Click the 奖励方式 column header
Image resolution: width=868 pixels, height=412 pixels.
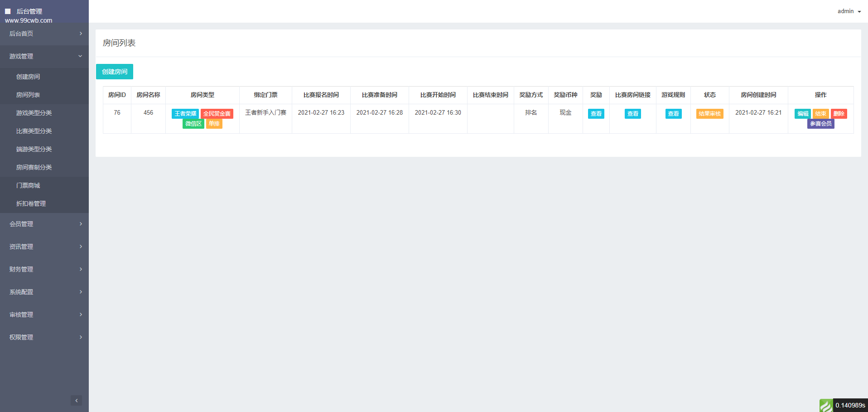pos(531,95)
